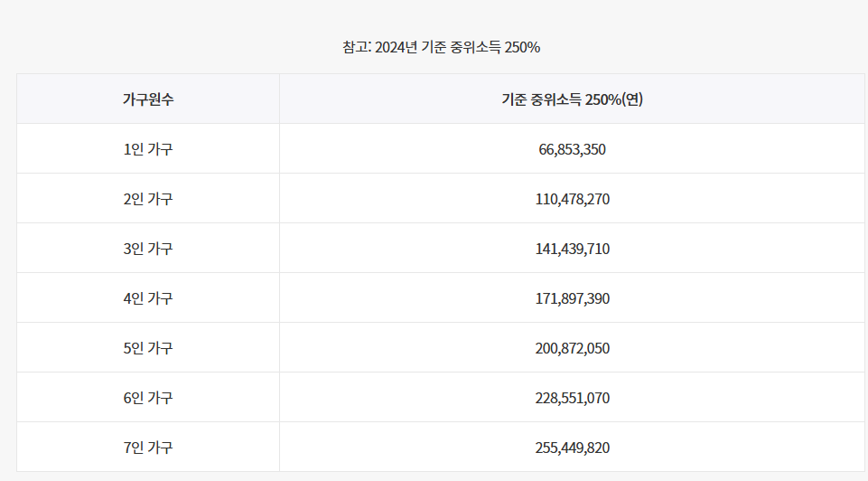
Task: Select the '2인 가구' row label
Action: point(148,199)
